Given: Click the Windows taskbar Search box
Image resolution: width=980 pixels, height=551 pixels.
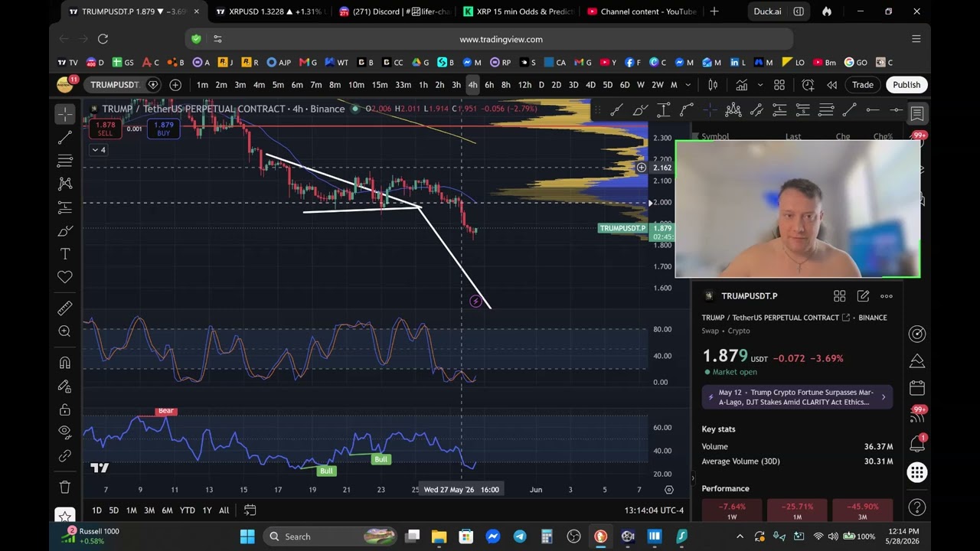Looking at the screenshot, I should coord(330,536).
